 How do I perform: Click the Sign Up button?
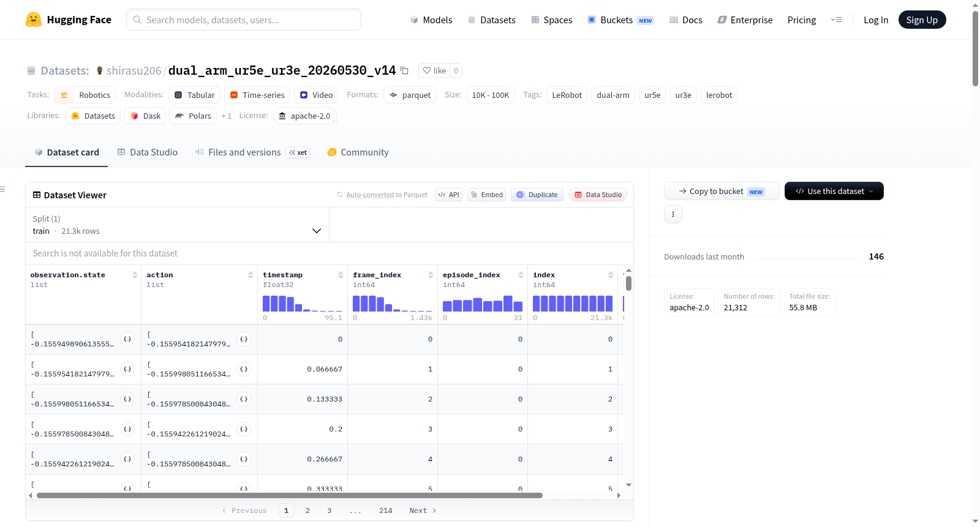922,20
